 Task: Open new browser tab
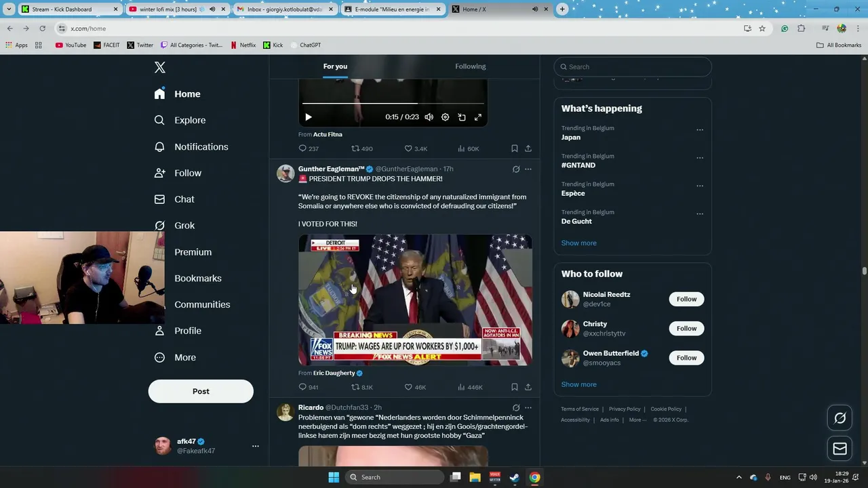point(562,9)
